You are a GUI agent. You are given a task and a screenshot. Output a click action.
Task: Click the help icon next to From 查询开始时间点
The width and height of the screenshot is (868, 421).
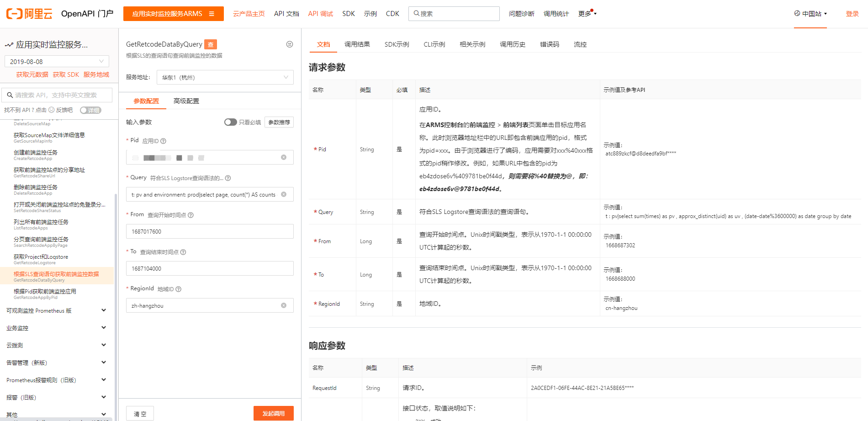point(191,215)
